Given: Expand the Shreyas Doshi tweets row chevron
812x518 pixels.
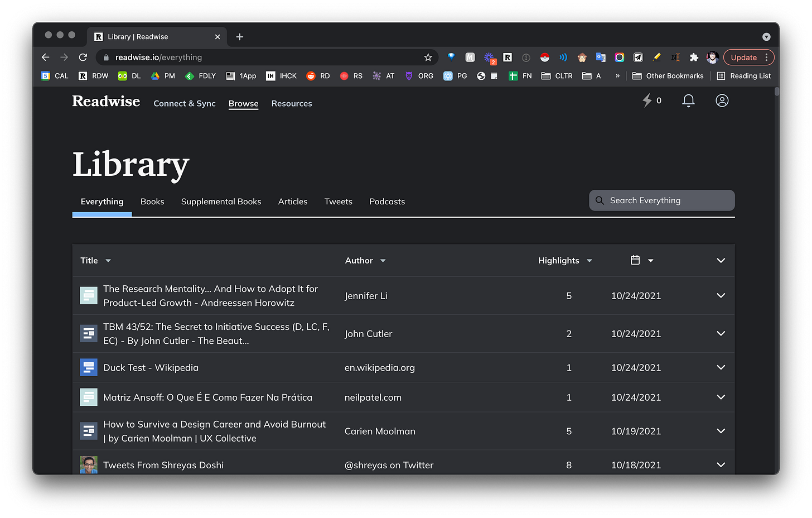Looking at the screenshot, I should tap(721, 464).
